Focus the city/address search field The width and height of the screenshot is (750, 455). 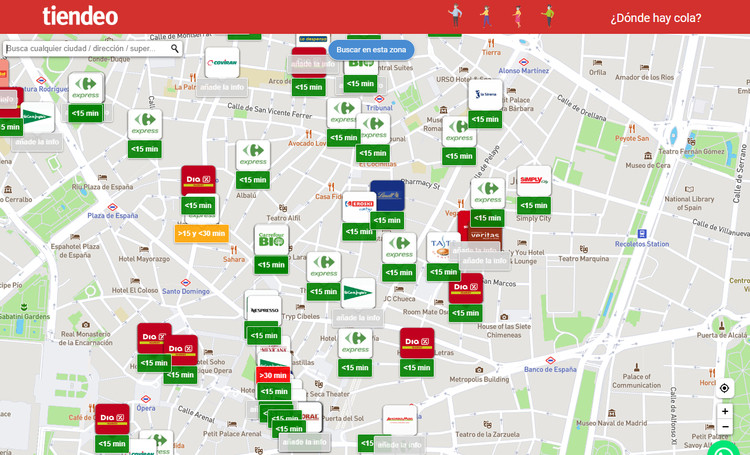[x=92, y=48]
